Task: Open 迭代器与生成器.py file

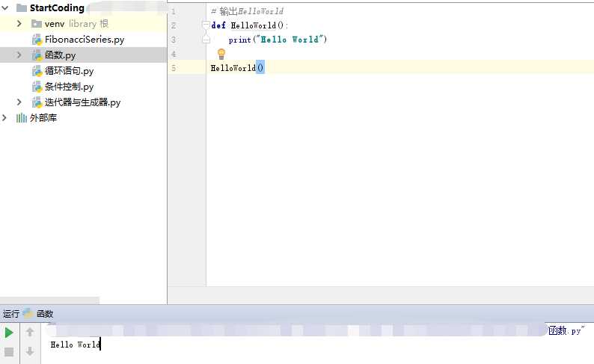Action: (82, 102)
